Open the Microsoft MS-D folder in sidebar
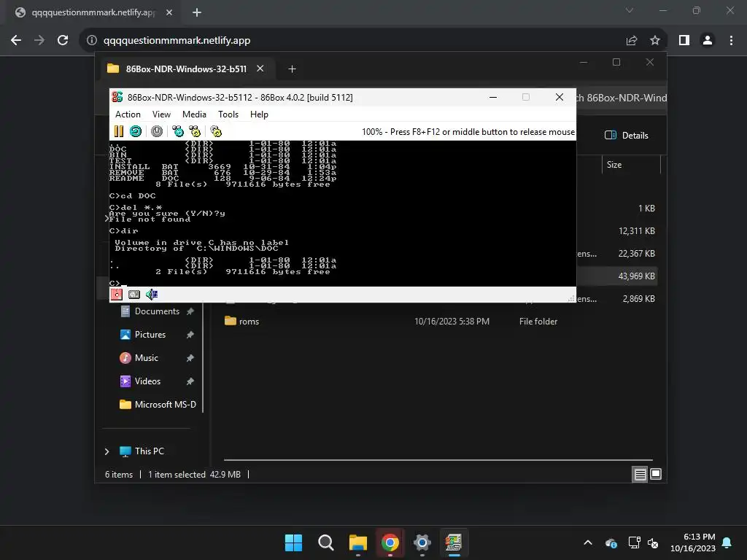Image resolution: width=747 pixels, height=560 pixels. point(165,405)
